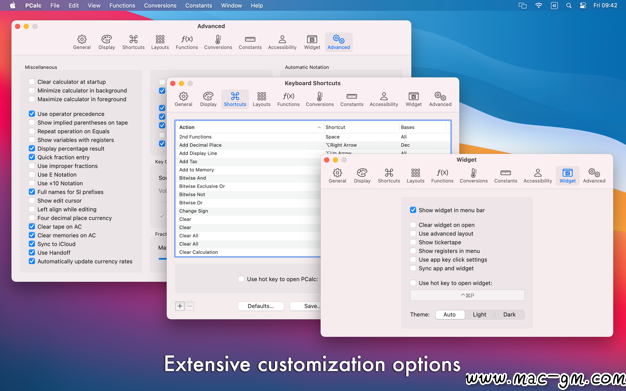Open General in Keyboard Shortcuts window
This screenshot has height=391, width=626.
183,99
